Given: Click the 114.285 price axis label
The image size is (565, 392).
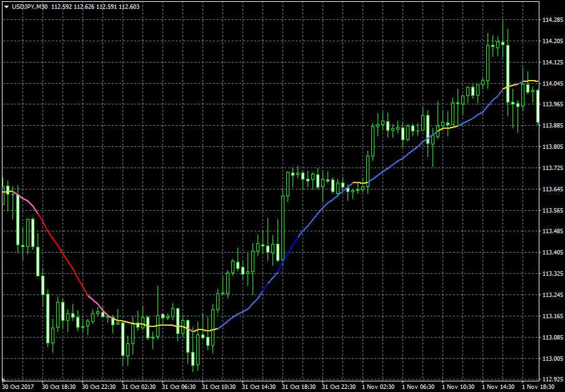Looking at the screenshot, I should click(x=552, y=20).
